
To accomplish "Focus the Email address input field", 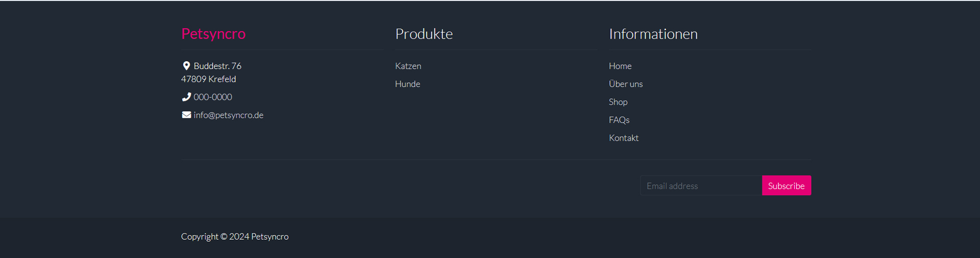I will pyautogui.click(x=701, y=186).
